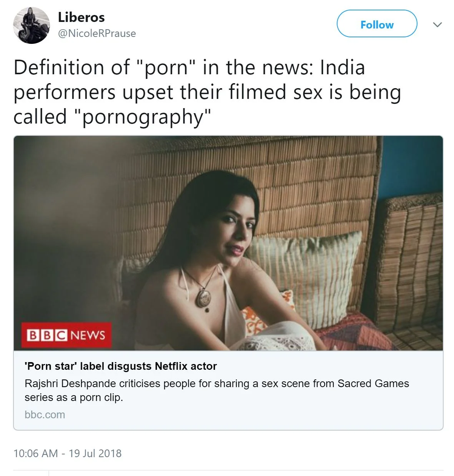
Task: Click the striped pillow in the photo
Action: (x=308, y=269)
